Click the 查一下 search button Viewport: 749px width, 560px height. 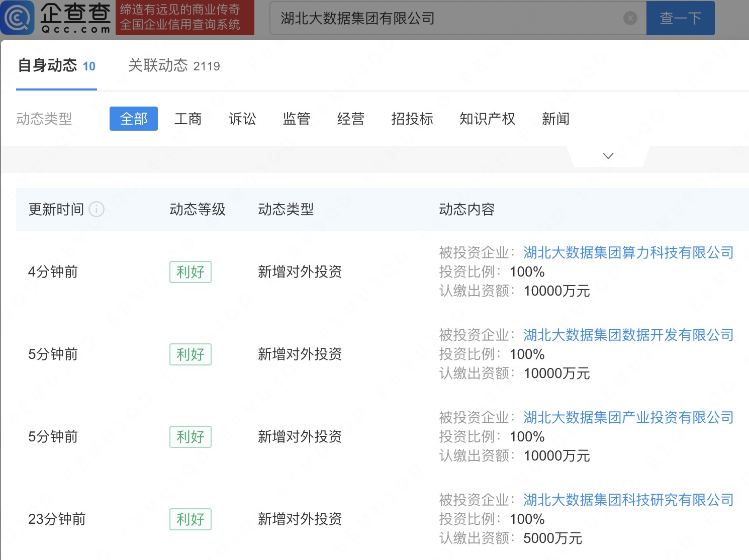coord(680,18)
